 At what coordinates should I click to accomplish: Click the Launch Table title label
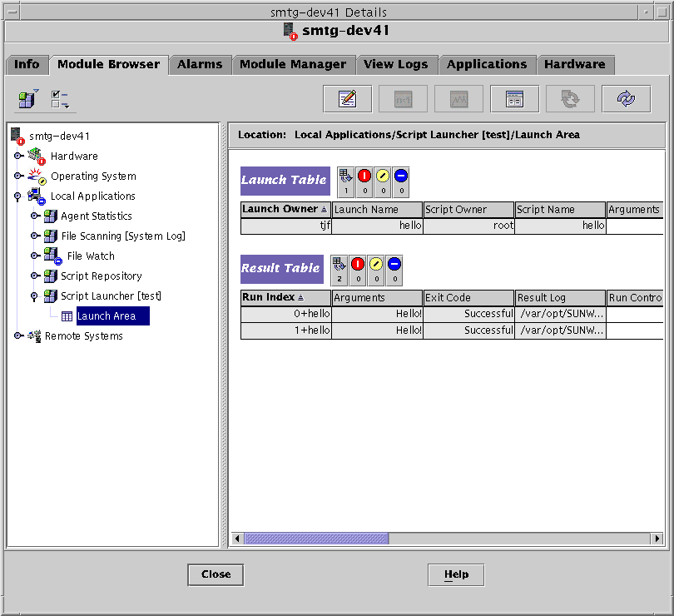tap(285, 181)
